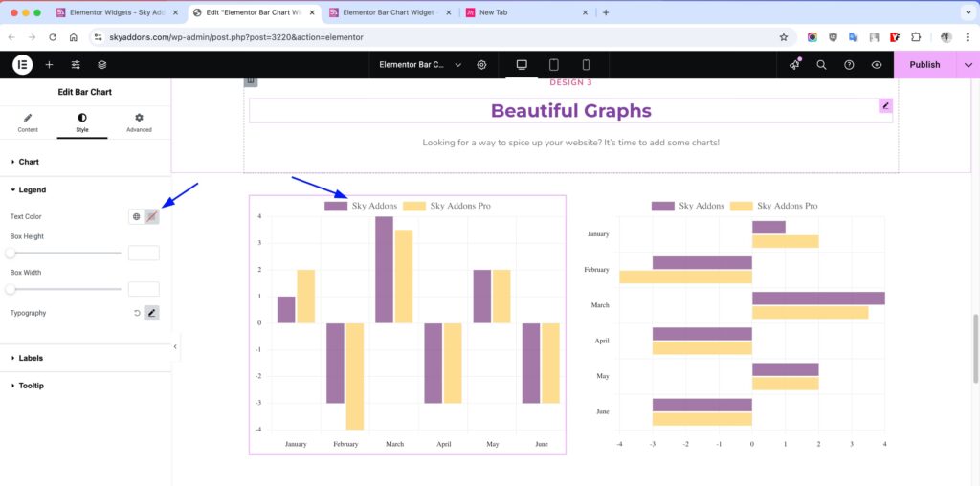Switch to the Content tab
This screenshot has width=980, height=486.
tap(28, 122)
